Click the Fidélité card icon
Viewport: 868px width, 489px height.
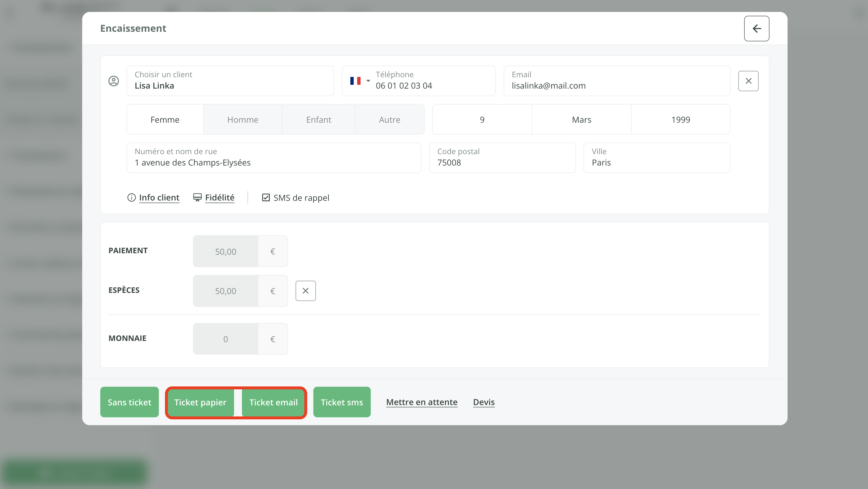[197, 198]
